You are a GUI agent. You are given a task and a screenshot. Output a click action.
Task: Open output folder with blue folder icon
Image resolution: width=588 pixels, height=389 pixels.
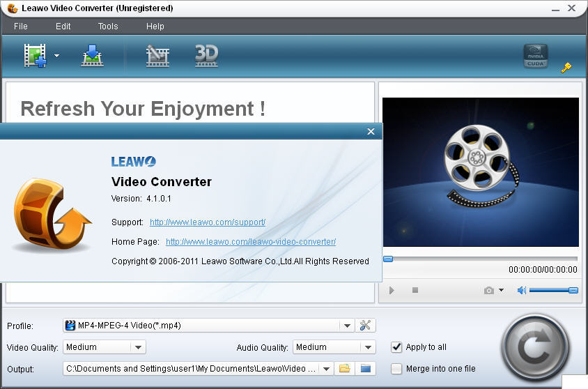click(366, 369)
